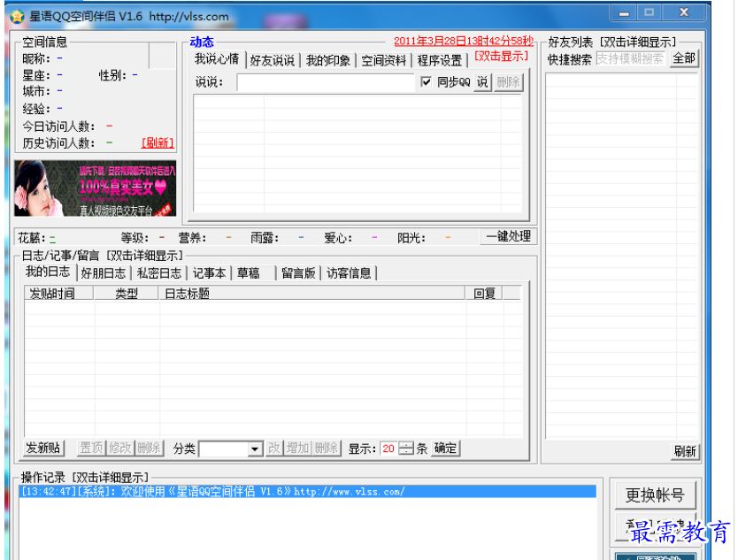
Task: Click the 置顶 button
Action: (x=91, y=448)
